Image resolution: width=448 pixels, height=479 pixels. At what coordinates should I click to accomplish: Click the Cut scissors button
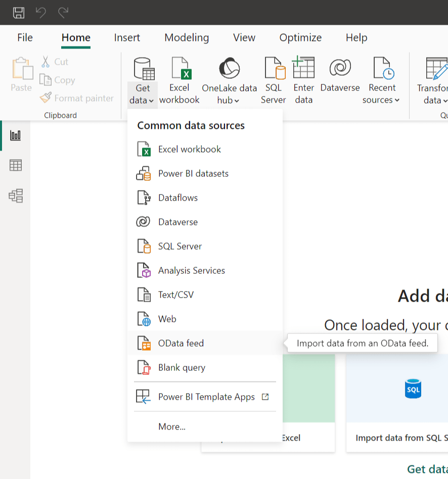[x=55, y=62]
